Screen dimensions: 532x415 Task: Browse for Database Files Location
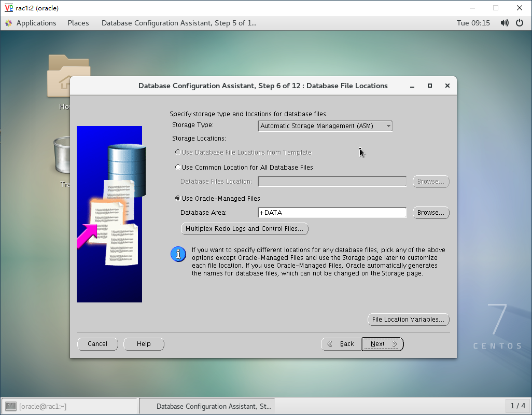tap(431, 181)
